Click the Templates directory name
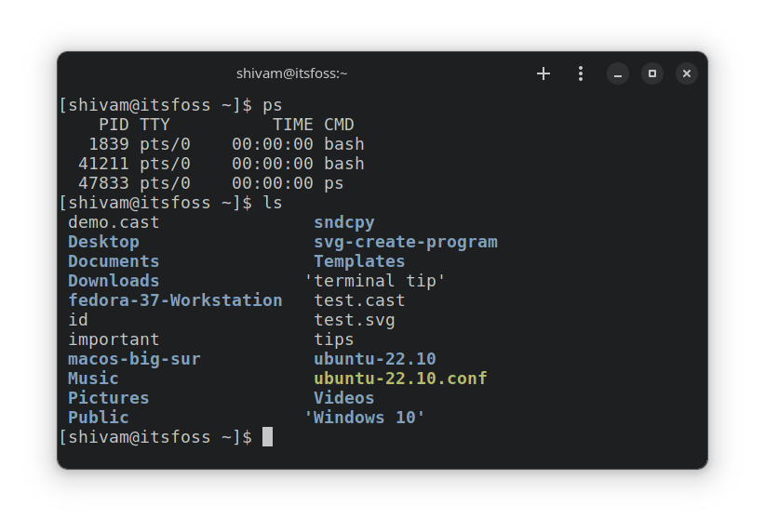Viewport: 765px width, 532px height. [x=359, y=261]
